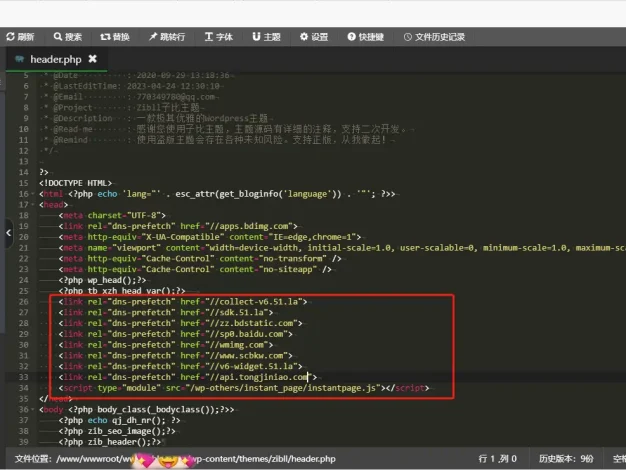626x470 pixels.
Task: Open the 跳转行 go-to-line tool
Action: tap(166, 37)
